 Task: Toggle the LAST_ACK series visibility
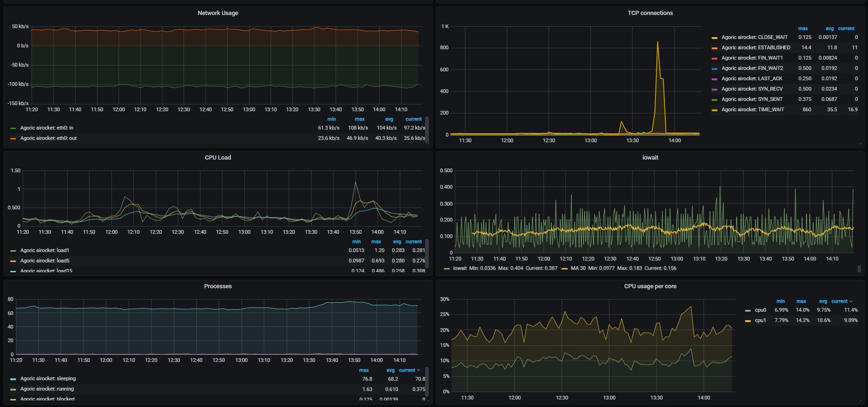coord(752,78)
